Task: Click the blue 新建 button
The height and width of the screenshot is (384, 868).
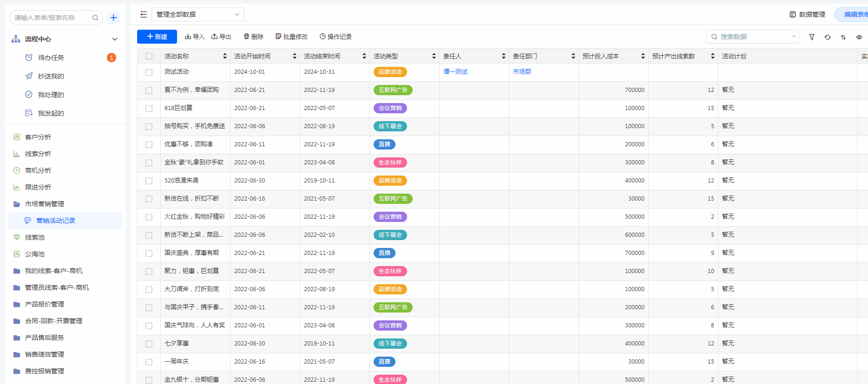Action: [x=157, y=37]
